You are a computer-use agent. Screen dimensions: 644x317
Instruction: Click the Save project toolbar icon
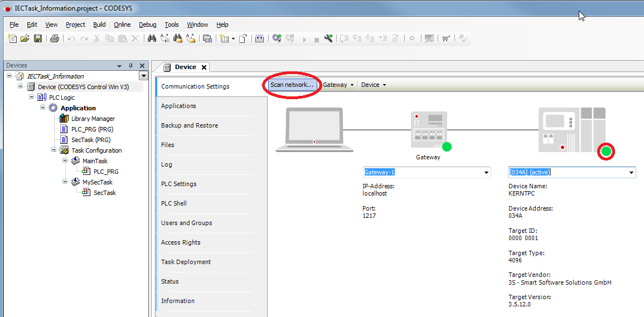pyautogui.click(x=38, y=38)
